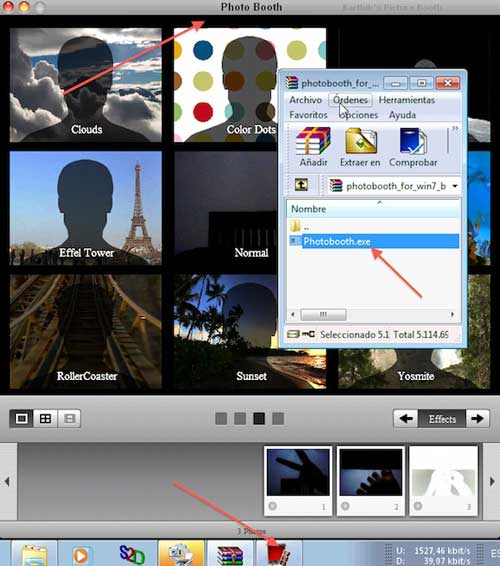
Task: Choose the Normal effect tile
Action: (x=226, y=208)
